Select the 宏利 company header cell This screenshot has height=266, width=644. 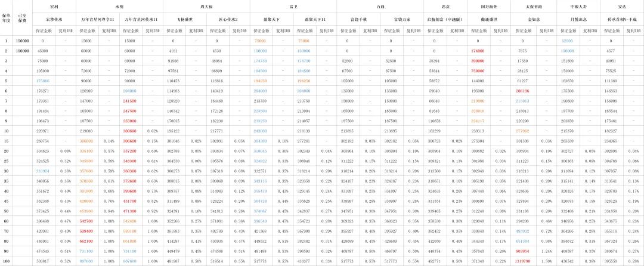pos(54,6)
